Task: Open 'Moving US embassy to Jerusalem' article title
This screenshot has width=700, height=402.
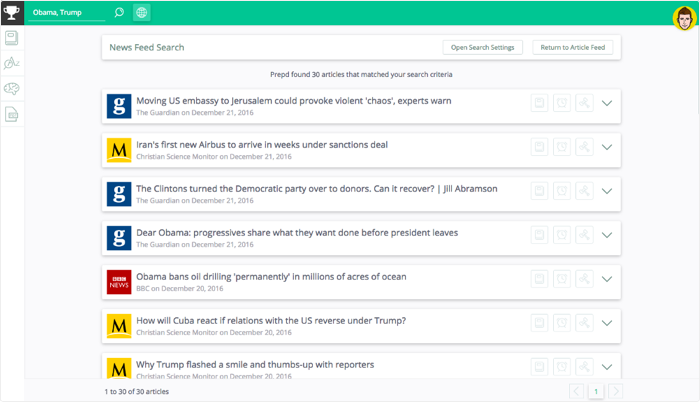Action: click(x=294, y=101)
